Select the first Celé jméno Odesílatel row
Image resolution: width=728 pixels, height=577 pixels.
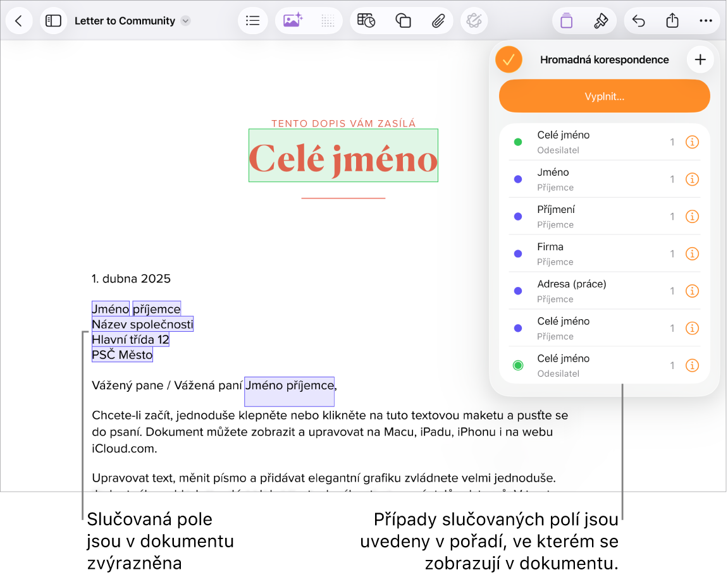[x=605, y=142]
